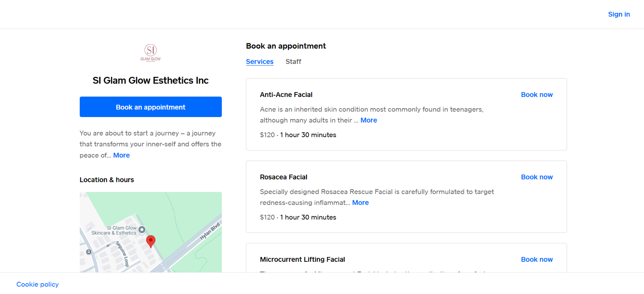Switch to the Staff tab
Viewport: 644px width, 294px height.
[x=293, y=62]
